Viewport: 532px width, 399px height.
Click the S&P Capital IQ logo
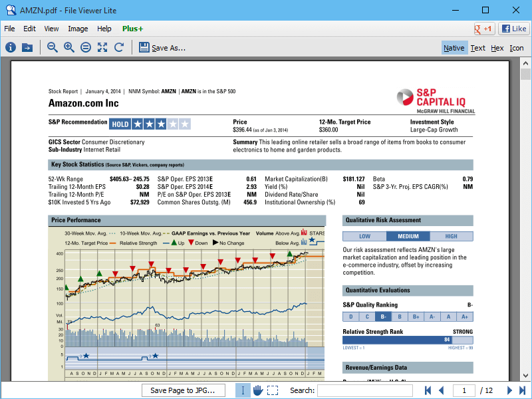[436, 101]
